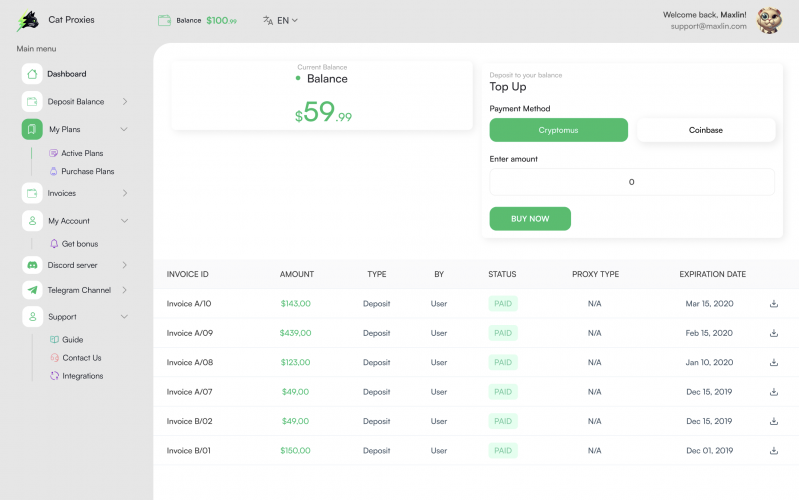
Task: Collapse the Support chevron
Action: (x=124, y=317)
